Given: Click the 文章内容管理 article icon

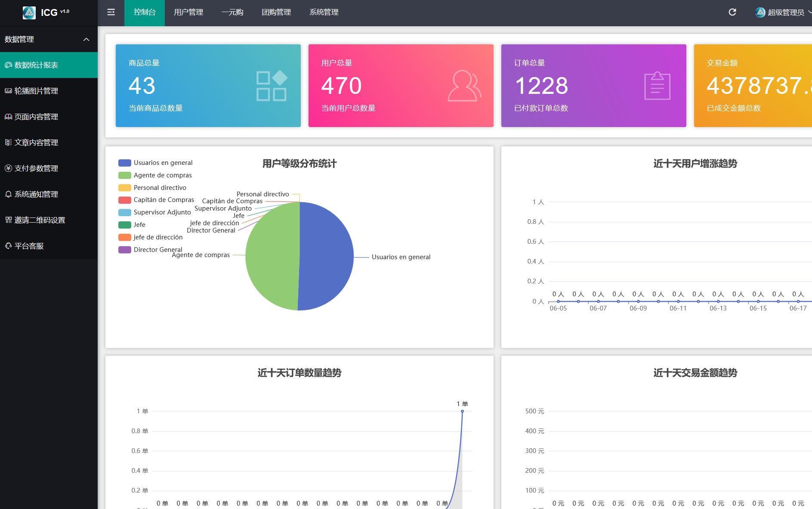Looking at the screenshot, I should point(8,143).
